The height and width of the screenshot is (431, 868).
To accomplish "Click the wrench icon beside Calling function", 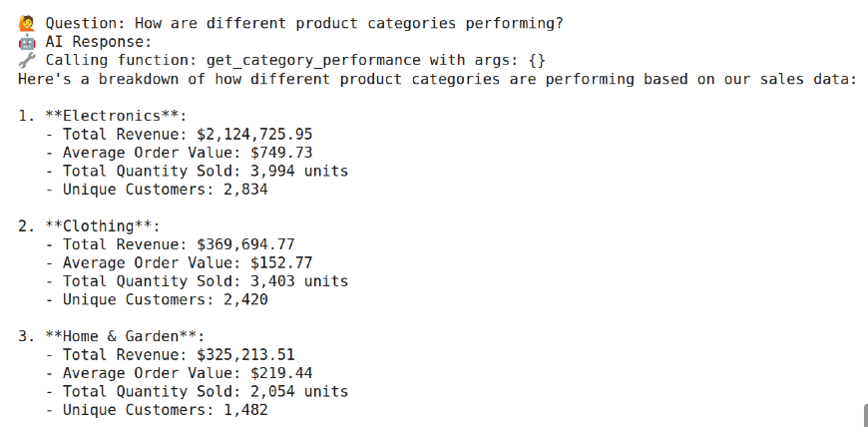I will coord(27,60).
